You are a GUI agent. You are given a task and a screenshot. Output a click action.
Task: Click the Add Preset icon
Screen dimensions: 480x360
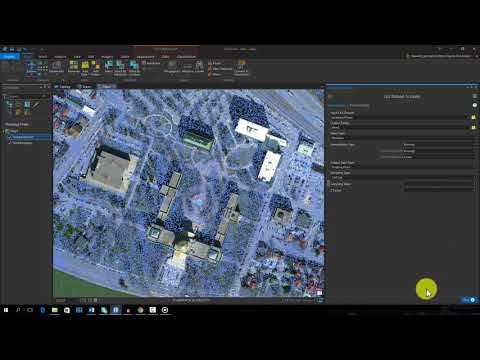point(96,67)
